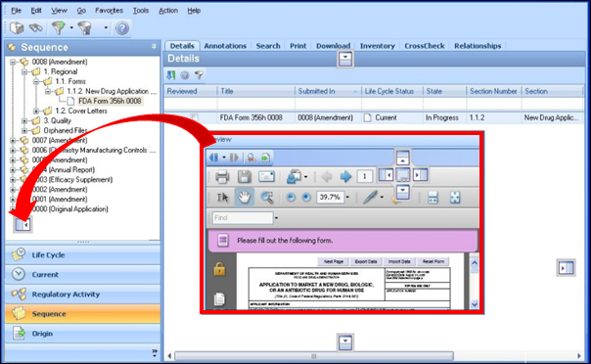This screenshot has height=364, width=591.
Task: Collapse the 1.1. Forms folder node
Action: 36,81
